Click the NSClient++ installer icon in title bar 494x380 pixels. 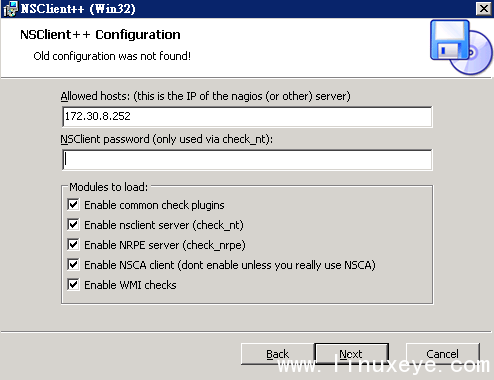tap(10, 9)
